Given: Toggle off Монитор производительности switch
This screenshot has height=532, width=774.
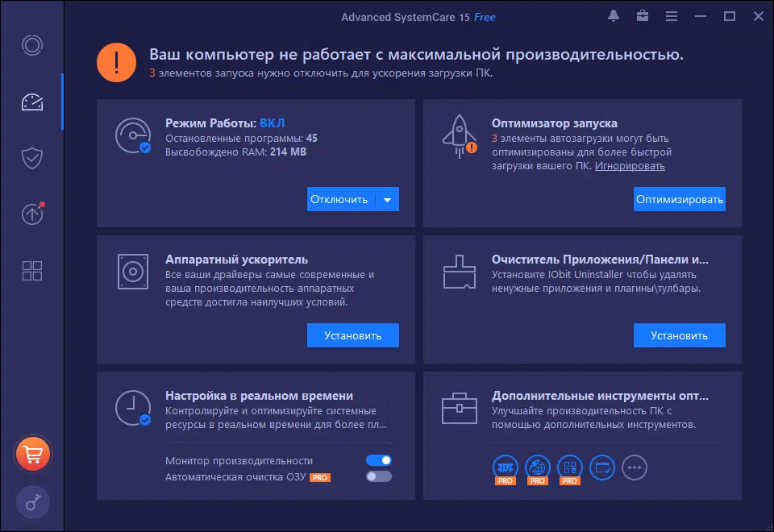Looking at the screenshot, I should click(x=379, y=460).
